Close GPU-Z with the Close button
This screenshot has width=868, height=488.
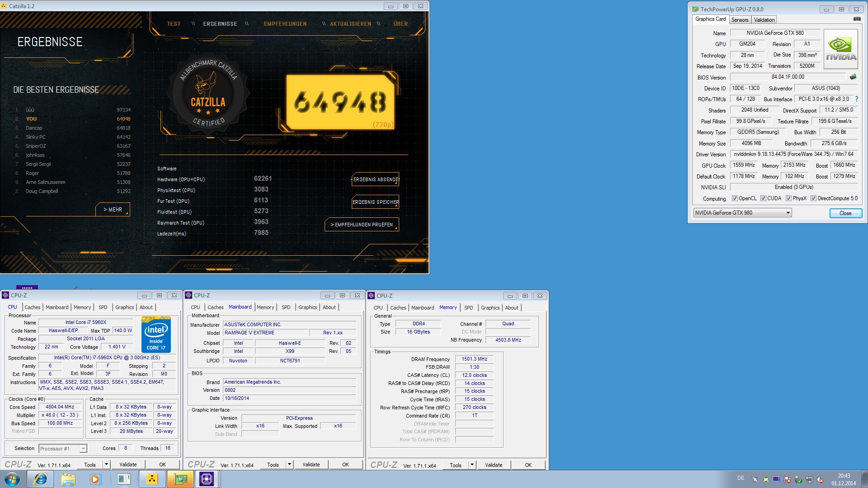(845, 213)
